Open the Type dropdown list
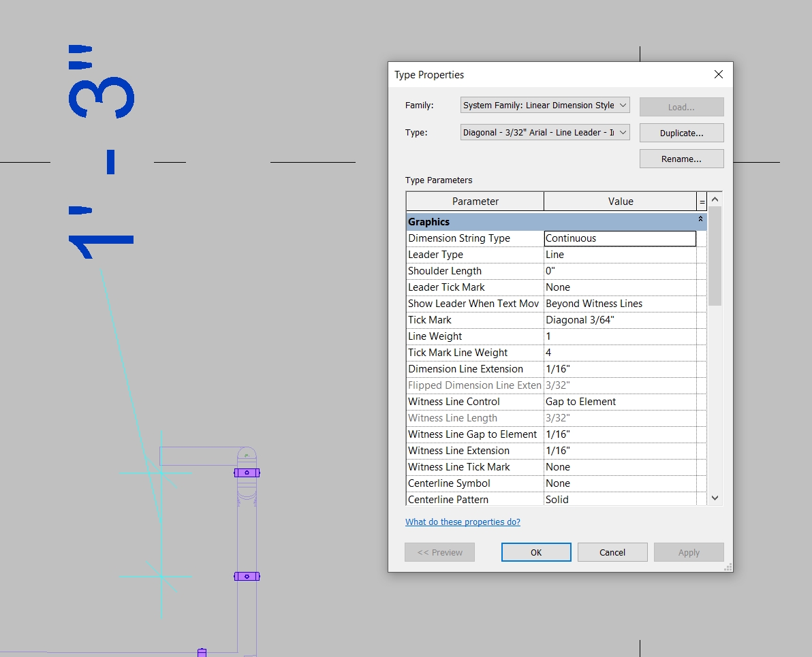 click(x=544, y=133)
